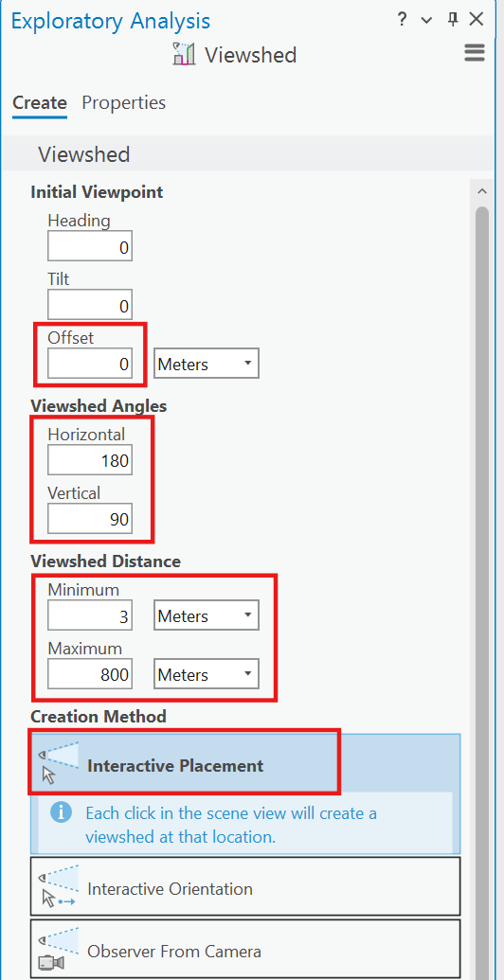Viewport: 504px width, 980px height.
Task: Click the info icon in placement hint
Action: click(62, 814)
